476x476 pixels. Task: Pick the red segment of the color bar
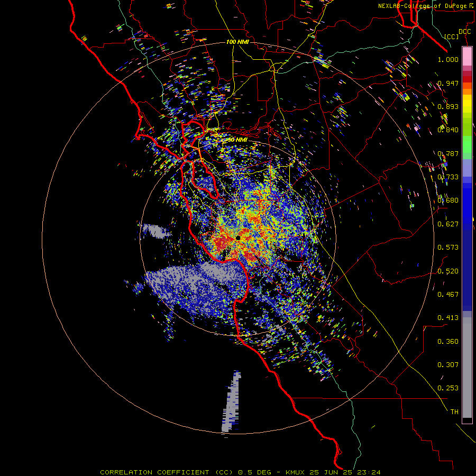(x=467, y=79)
